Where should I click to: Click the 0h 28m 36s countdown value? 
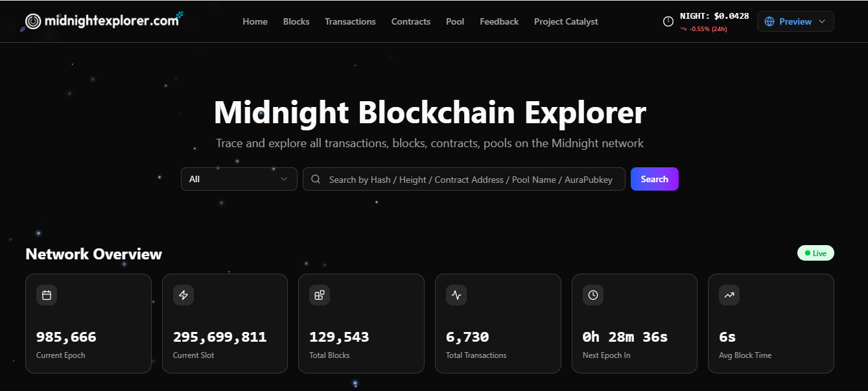(x=625, y=337)
